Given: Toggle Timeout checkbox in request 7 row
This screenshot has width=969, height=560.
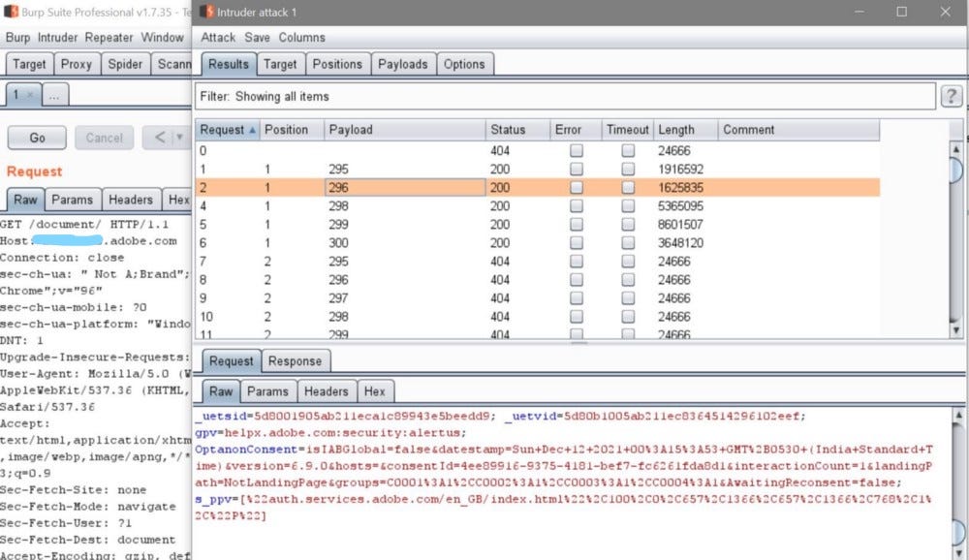Looking at the screenshot, I should click(628, 262).
